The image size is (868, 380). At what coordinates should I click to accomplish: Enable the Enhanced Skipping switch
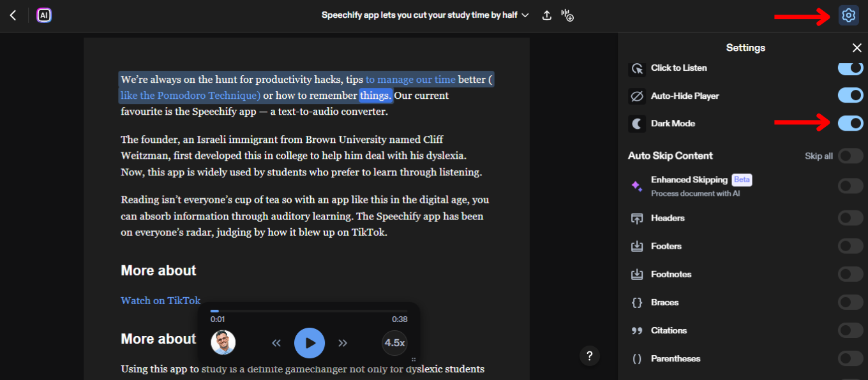coord(851,186)
